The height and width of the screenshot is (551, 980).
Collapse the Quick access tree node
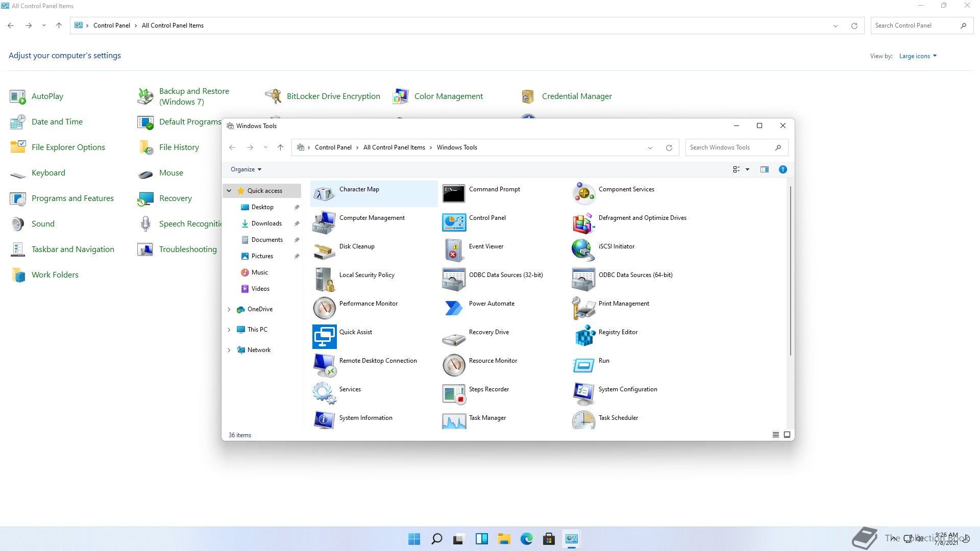pyautogui.click(x=229, y=191)
